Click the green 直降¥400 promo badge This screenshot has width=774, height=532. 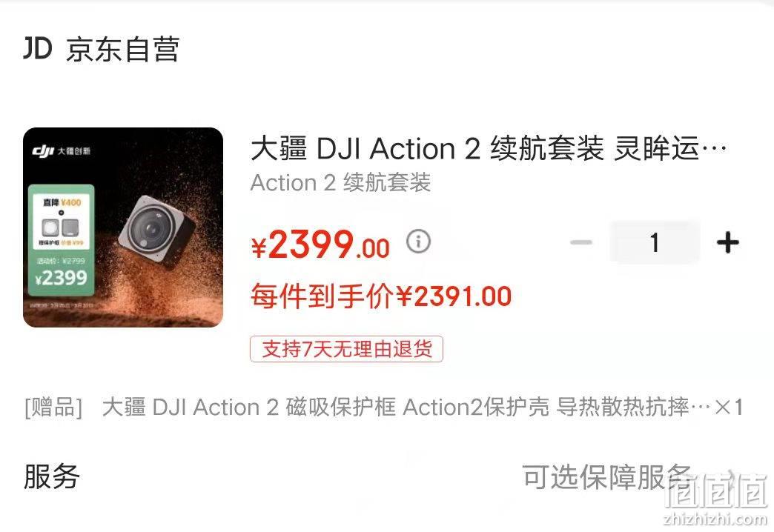pos(62,240)
